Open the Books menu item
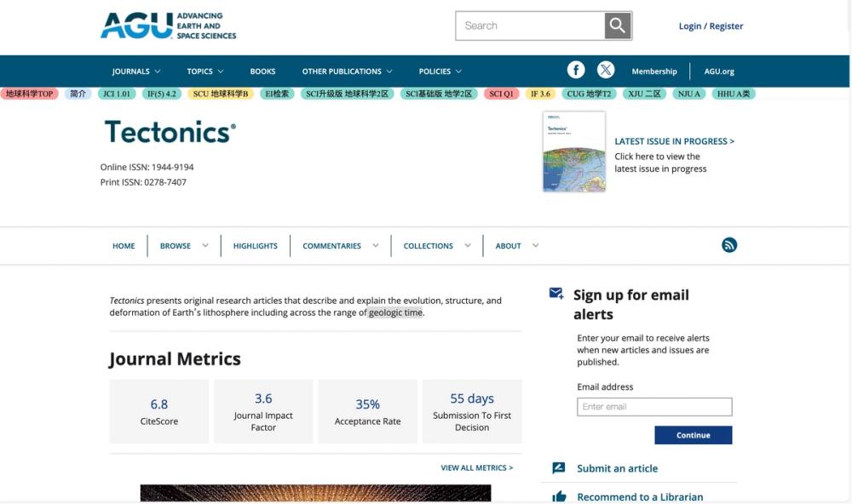This screenshot has height=504, width=852. pos(262,72)
